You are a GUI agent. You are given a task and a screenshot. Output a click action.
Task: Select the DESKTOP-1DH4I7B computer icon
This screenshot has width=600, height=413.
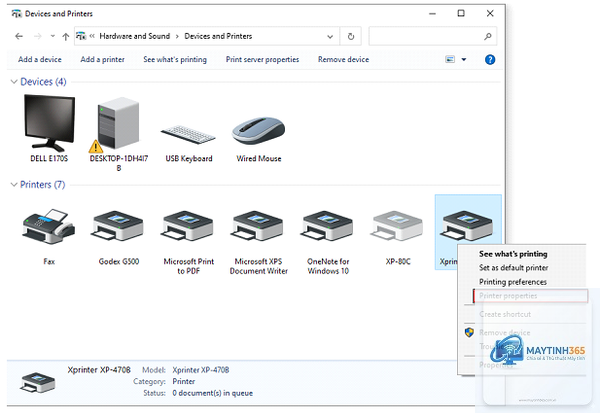pyautogui.click(x=118, y=123)
